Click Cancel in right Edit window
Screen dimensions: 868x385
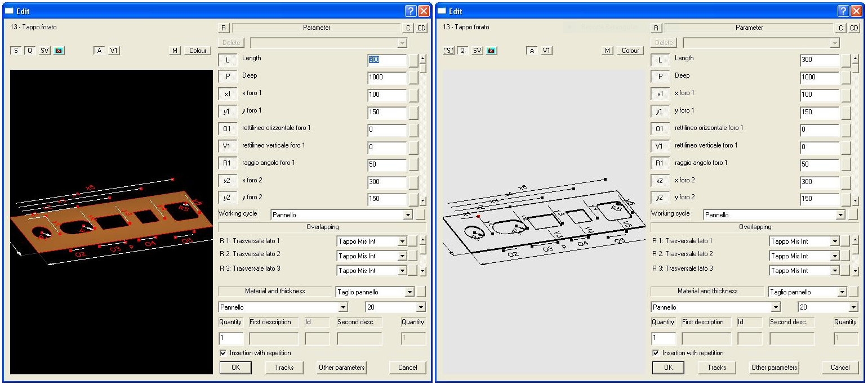(840, 368)
